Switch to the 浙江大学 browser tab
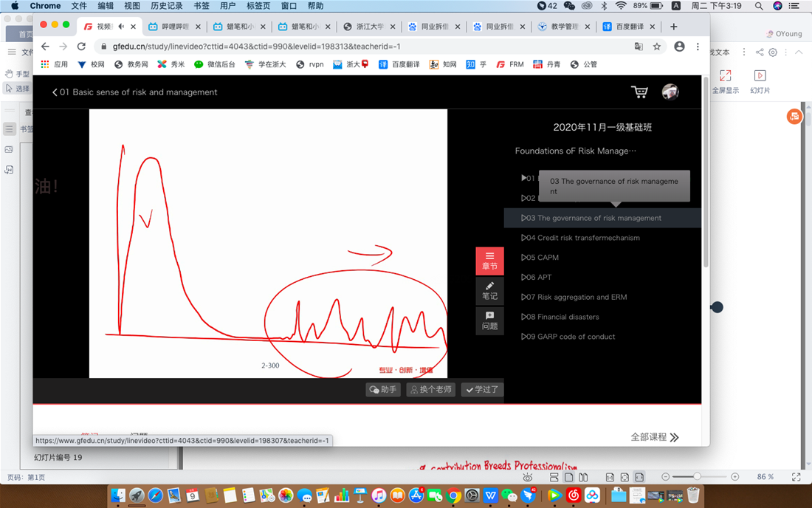812x508 pixels. click(369, 27)
